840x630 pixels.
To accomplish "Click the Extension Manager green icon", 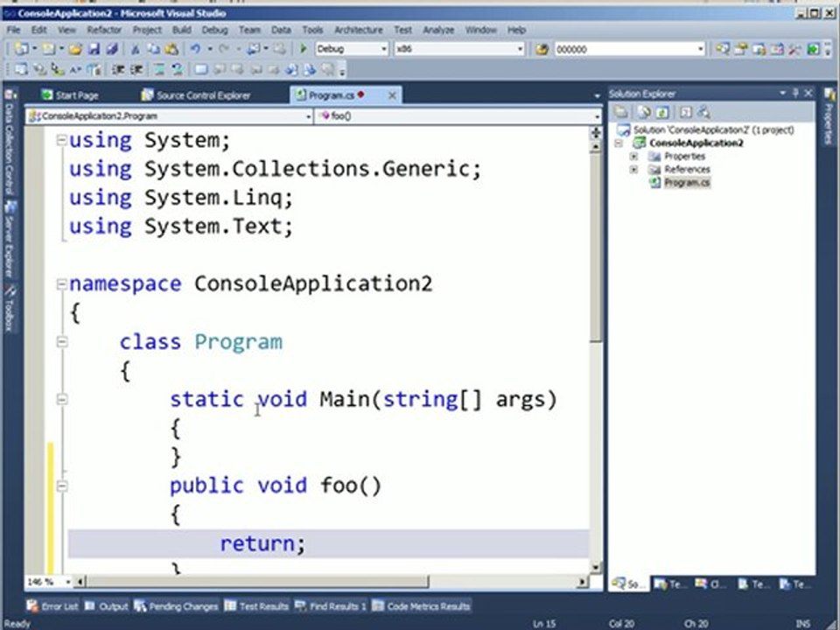I will tap(813, 49).
